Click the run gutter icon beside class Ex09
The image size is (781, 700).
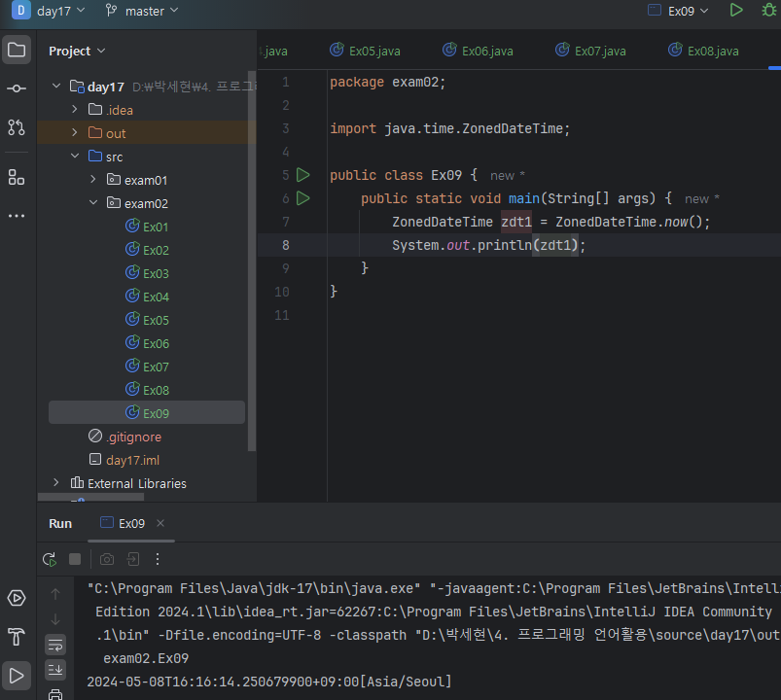coord(302,175)
